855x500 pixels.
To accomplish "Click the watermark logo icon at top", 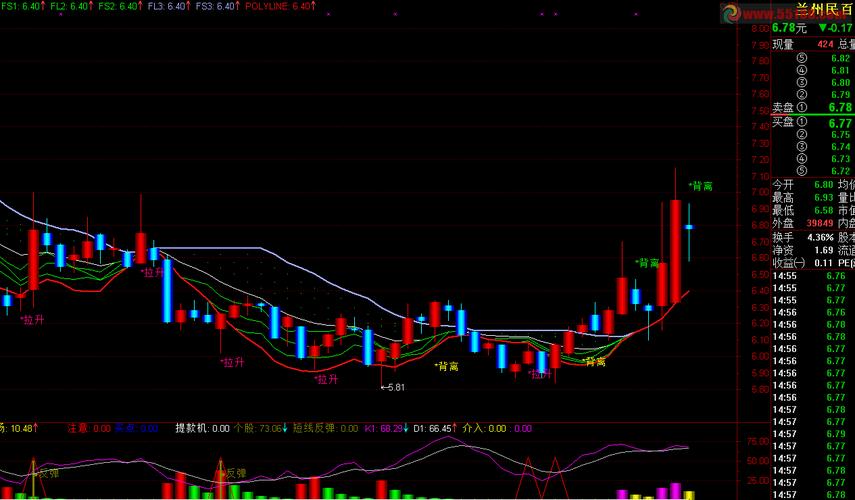I will click(731, 13).
